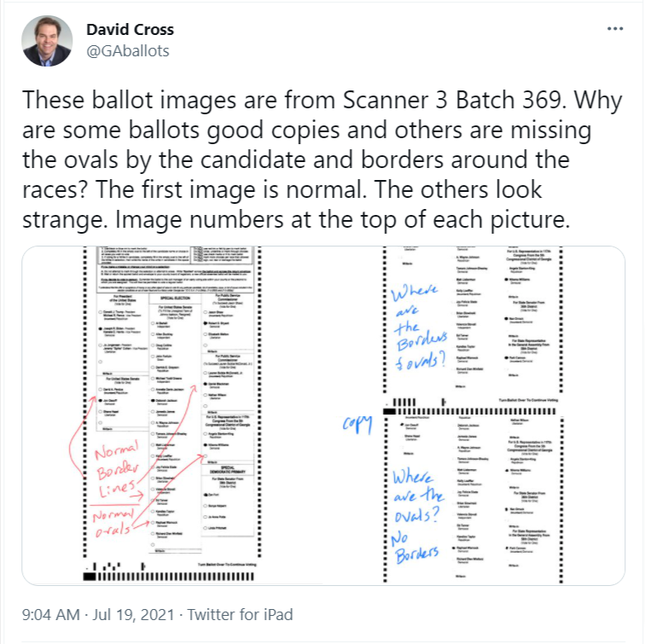The height and width of the screenshot is (644, 645).
Task: Open the three-dot more options menu
Action: [x=614, y=28]
